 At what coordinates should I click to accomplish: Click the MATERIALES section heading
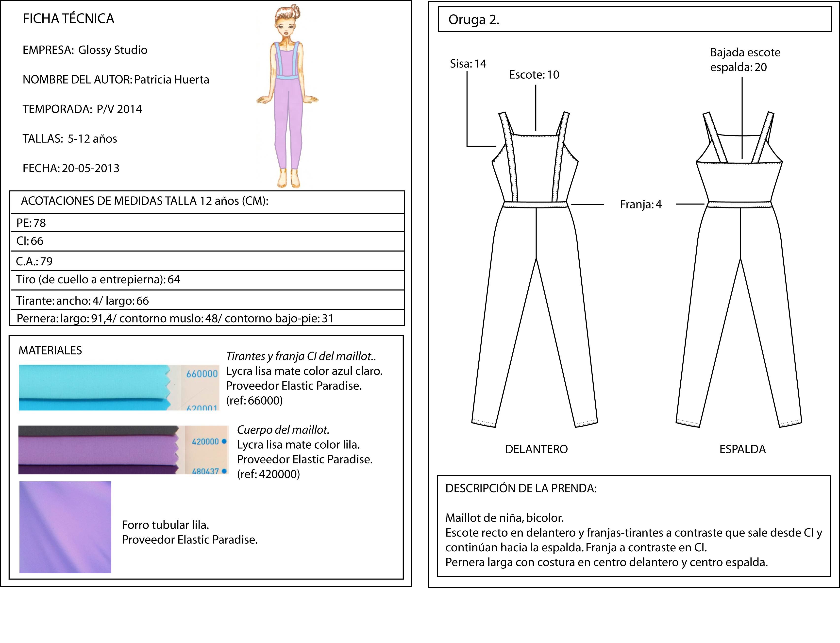click(x=50, y=350)
